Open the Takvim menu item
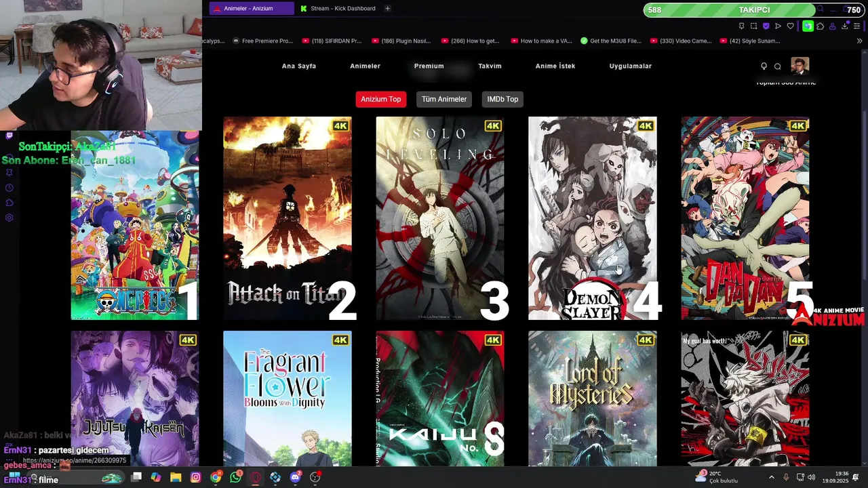This screenshot has height=488, width=868. [x=490, y=66]
